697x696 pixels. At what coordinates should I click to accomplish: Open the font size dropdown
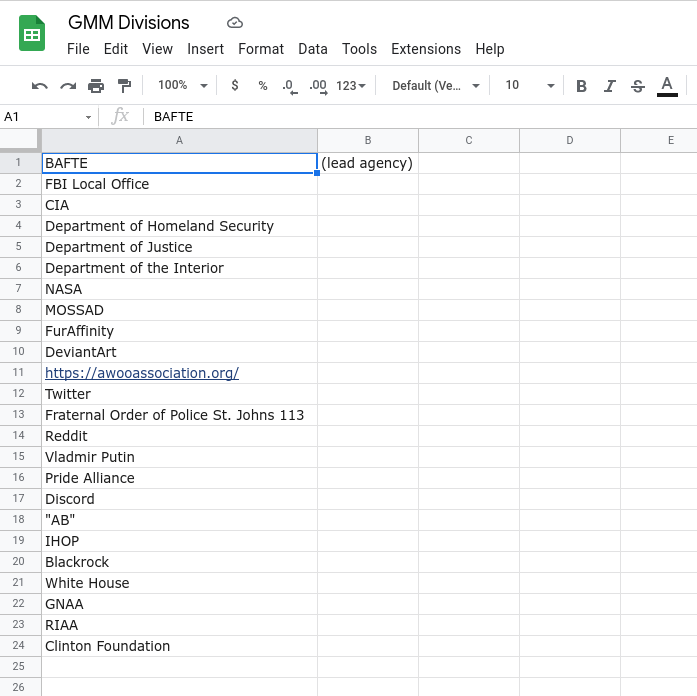coord(529,85)
